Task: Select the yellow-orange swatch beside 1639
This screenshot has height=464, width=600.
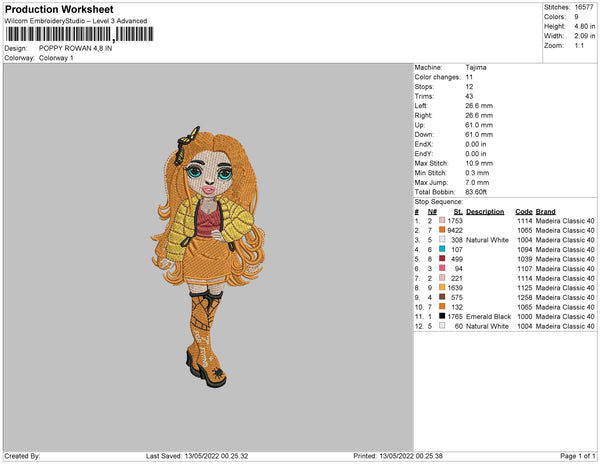Action: (x=442, y=287)
